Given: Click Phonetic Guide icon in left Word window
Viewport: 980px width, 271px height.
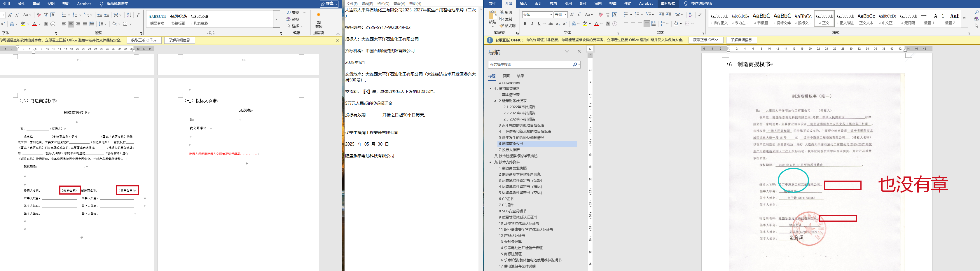Looking at the screenshot, I should pyautogui.click(x=46, y=15).
